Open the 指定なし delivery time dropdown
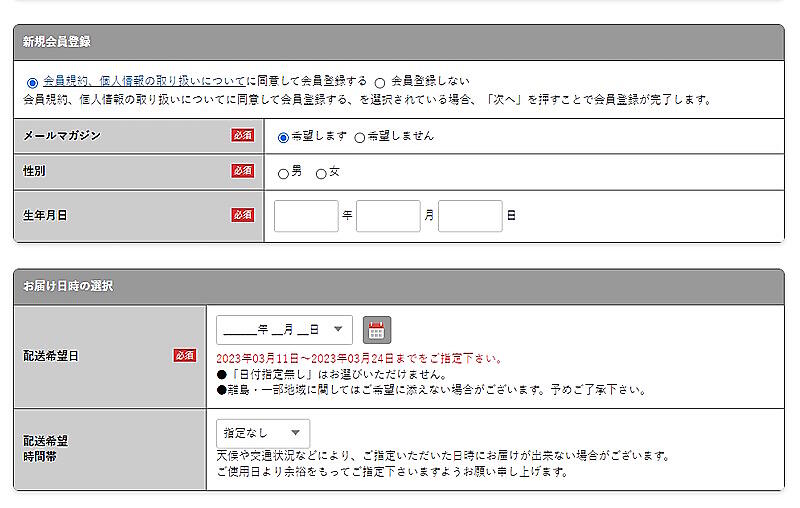 (263, 433)
